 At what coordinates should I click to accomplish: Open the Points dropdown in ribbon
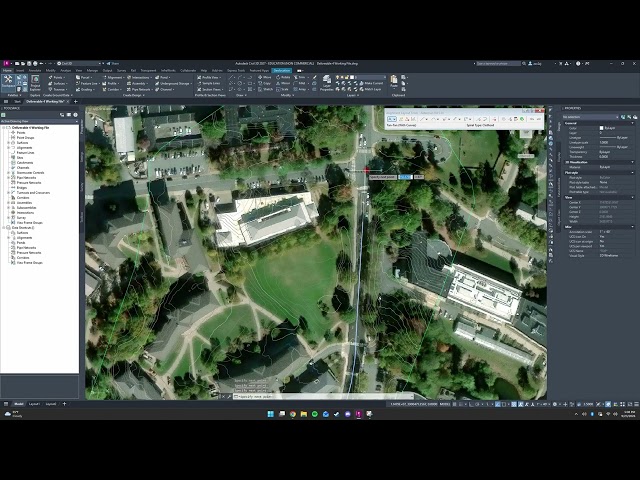click(57, 77)
